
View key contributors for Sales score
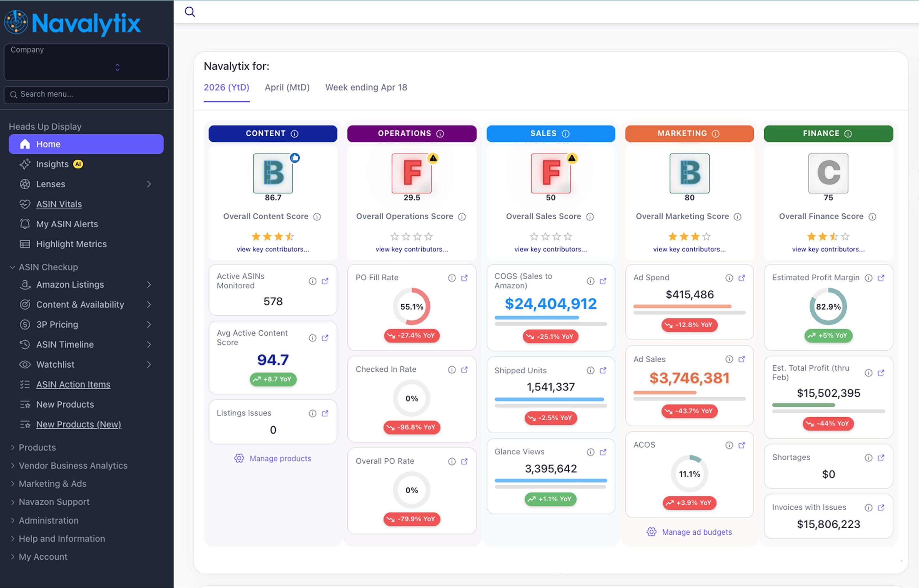tap(550, 249)
